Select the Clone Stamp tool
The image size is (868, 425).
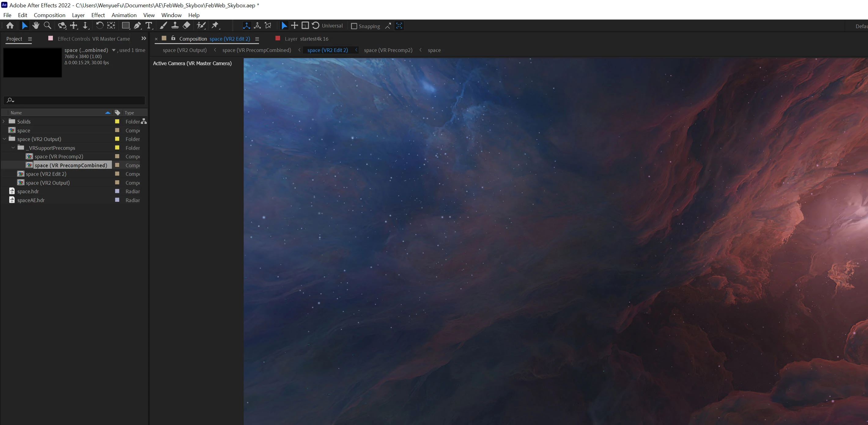(x=175, y=26)
